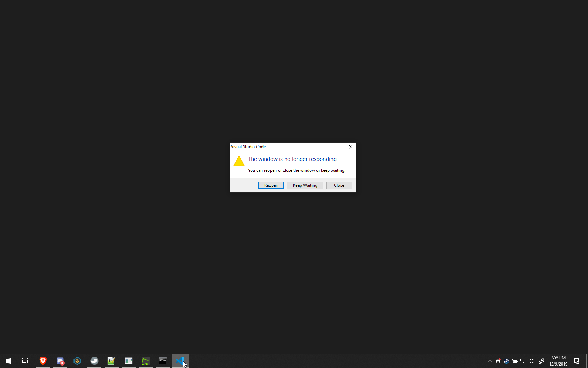This screenshot has width=588, height=368.
Task: Open Task View from the taskbar
Action: click(x=25, y=361)
